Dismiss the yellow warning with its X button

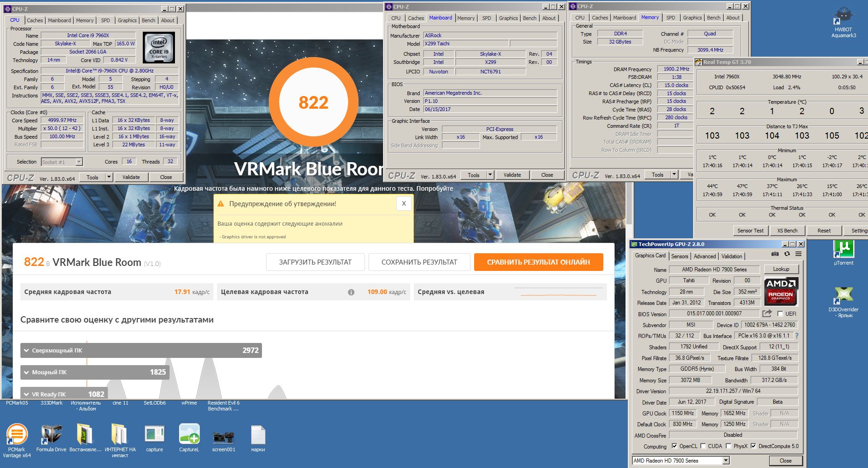(x=404, y=203)
